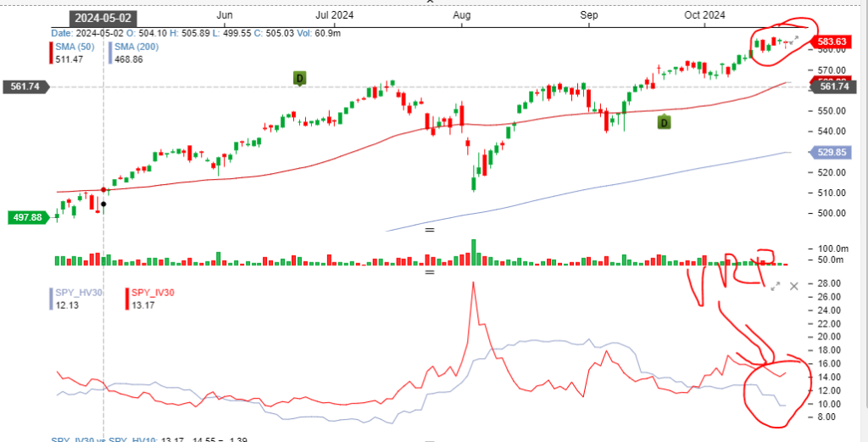Click the 520.00 price axis label

[833, 172]
